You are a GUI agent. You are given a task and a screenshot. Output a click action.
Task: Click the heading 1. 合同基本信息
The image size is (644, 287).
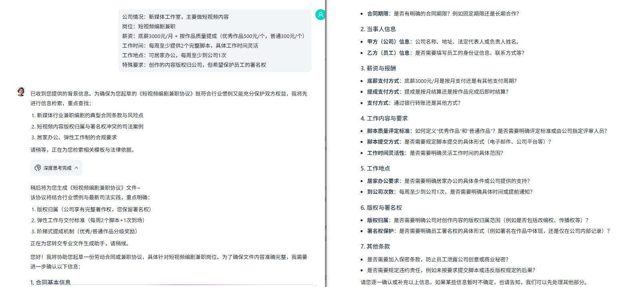coord(50,282)
